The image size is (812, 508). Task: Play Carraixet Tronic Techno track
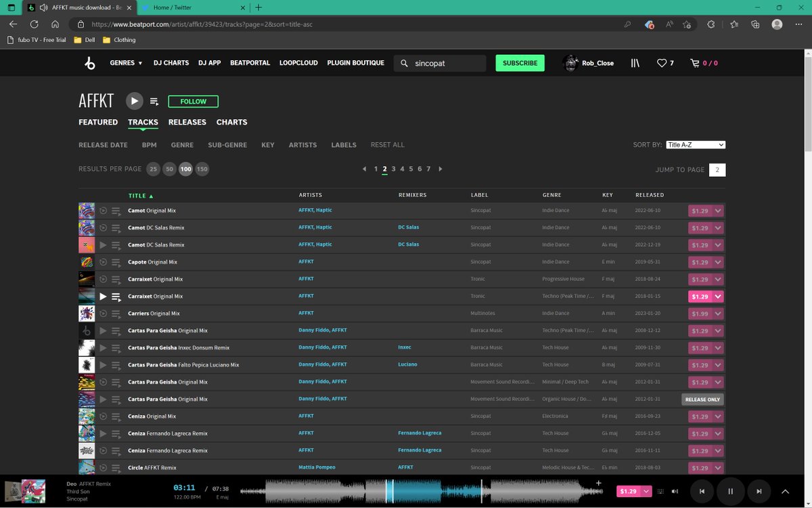(103, 297)
